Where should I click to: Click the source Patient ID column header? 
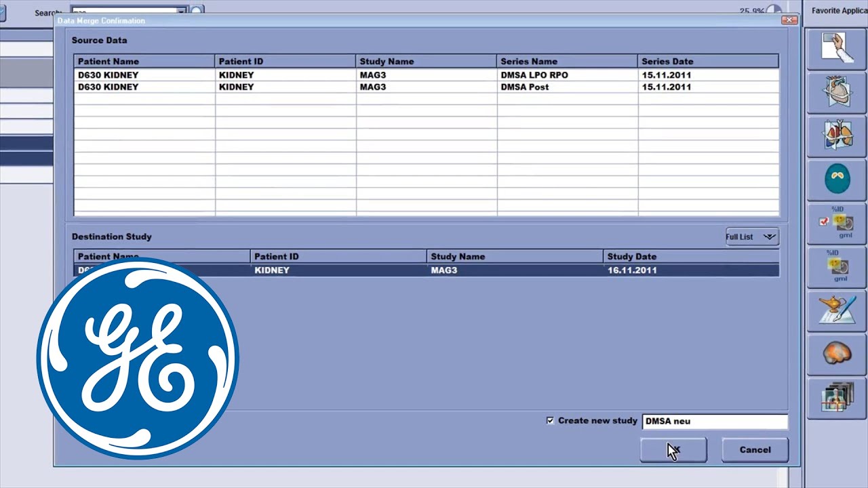[x=285, y=62]
